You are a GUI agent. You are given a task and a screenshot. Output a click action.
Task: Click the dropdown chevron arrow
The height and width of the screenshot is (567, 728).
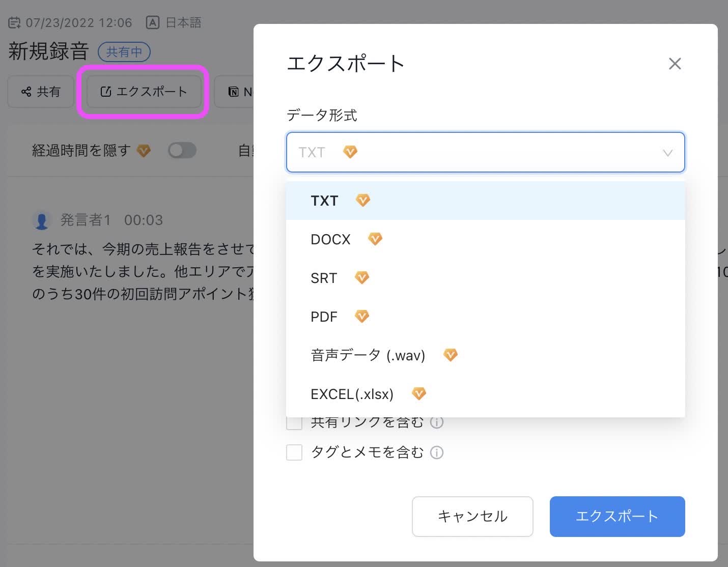(667, 153)
